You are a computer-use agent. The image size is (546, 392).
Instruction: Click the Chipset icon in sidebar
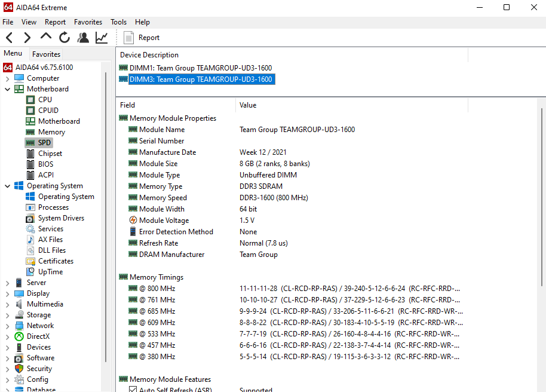(x=30, y=154)
